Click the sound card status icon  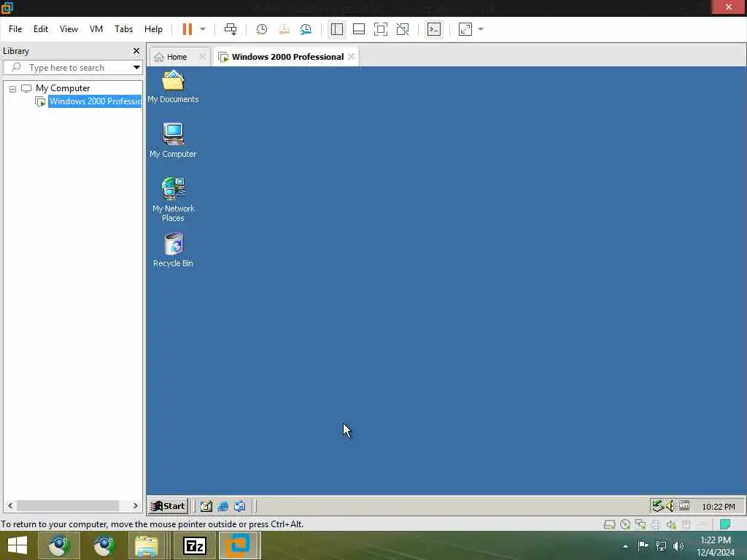pos(671,525)
